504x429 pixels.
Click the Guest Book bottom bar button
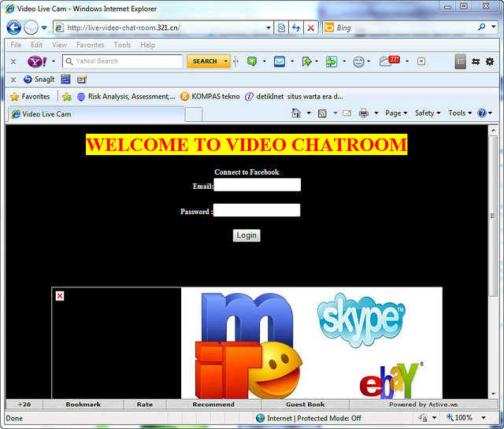(x=306, y=405)
